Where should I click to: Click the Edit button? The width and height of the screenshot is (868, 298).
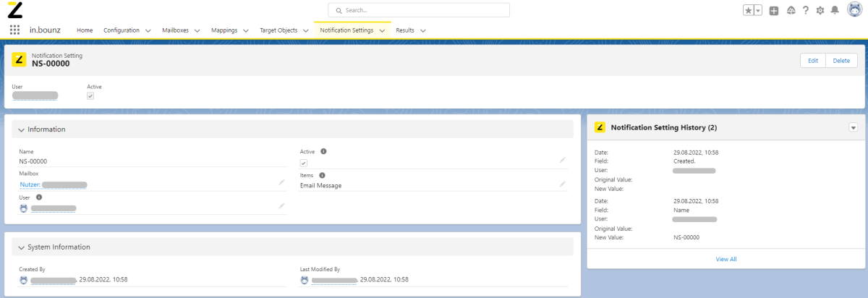pyautogui.click(x=812, y=61)
